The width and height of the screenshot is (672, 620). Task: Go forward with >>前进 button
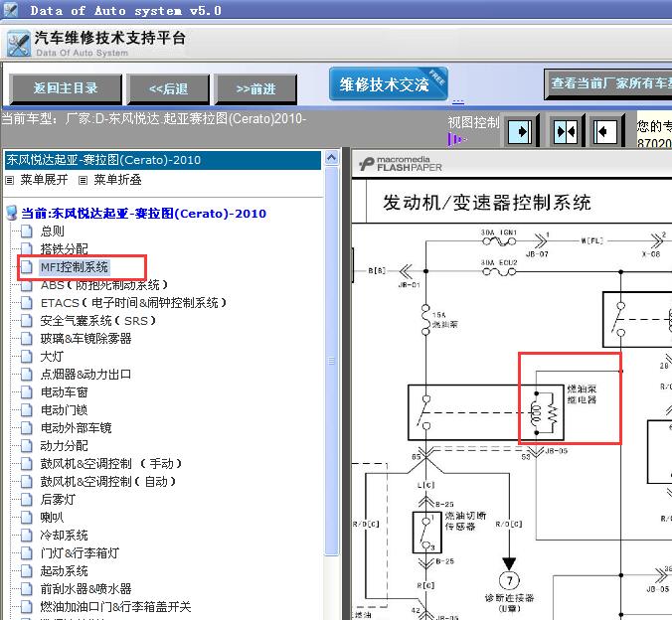coord(255,89)
